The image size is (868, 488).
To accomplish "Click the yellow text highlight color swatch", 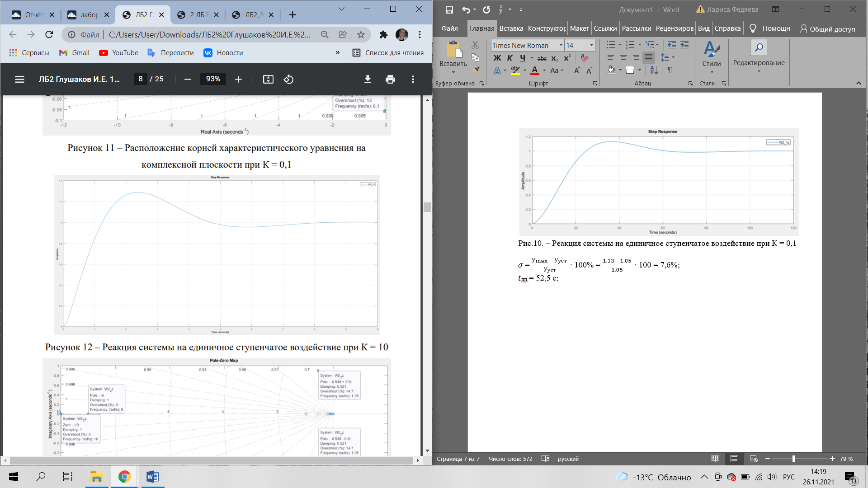I will click(515, 70).
